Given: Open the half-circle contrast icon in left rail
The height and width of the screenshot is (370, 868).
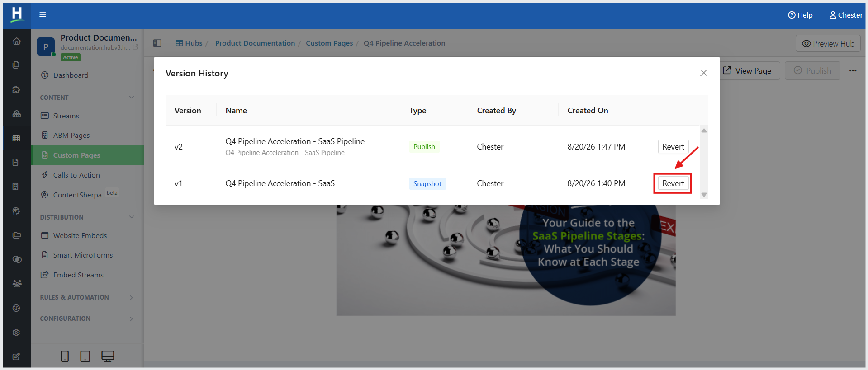Looking at the screenshot, I should [17, 259].
